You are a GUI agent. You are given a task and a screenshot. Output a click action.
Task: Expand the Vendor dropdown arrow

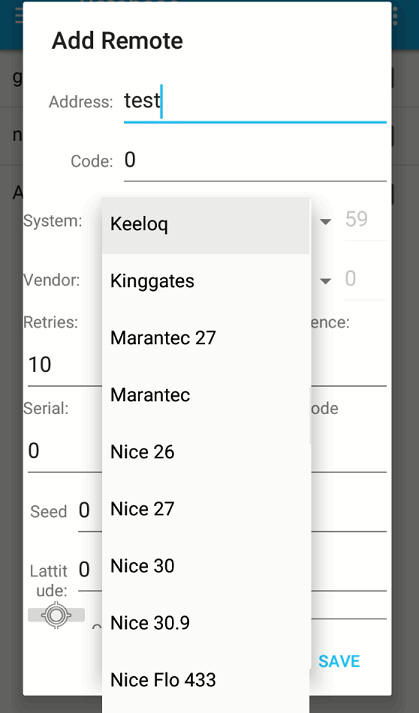[325, 281]
